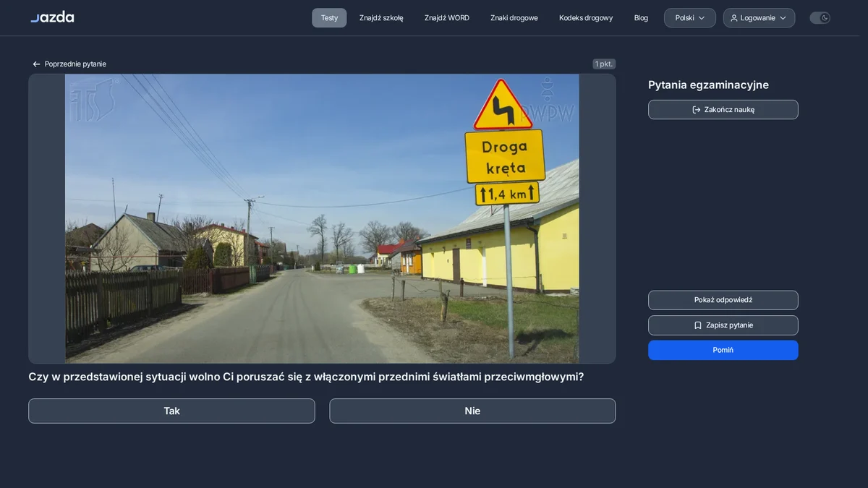
Task: Open the Znaki drogowe page
Action: [x=514, y=18]
